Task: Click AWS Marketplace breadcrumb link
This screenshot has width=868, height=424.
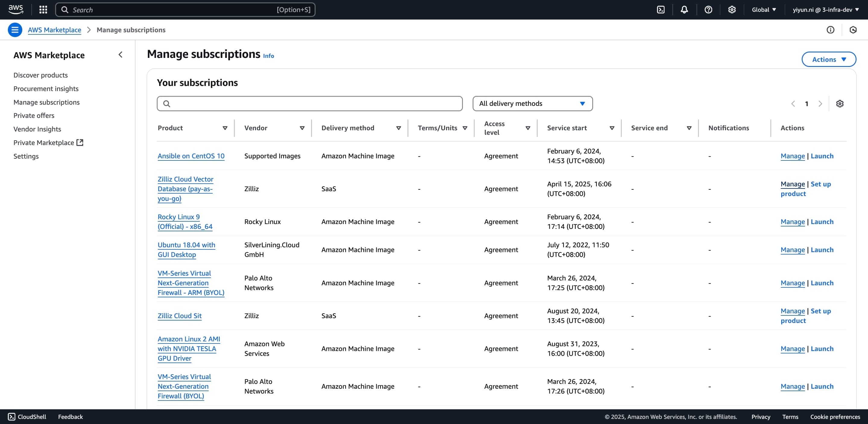Action: 54,30
